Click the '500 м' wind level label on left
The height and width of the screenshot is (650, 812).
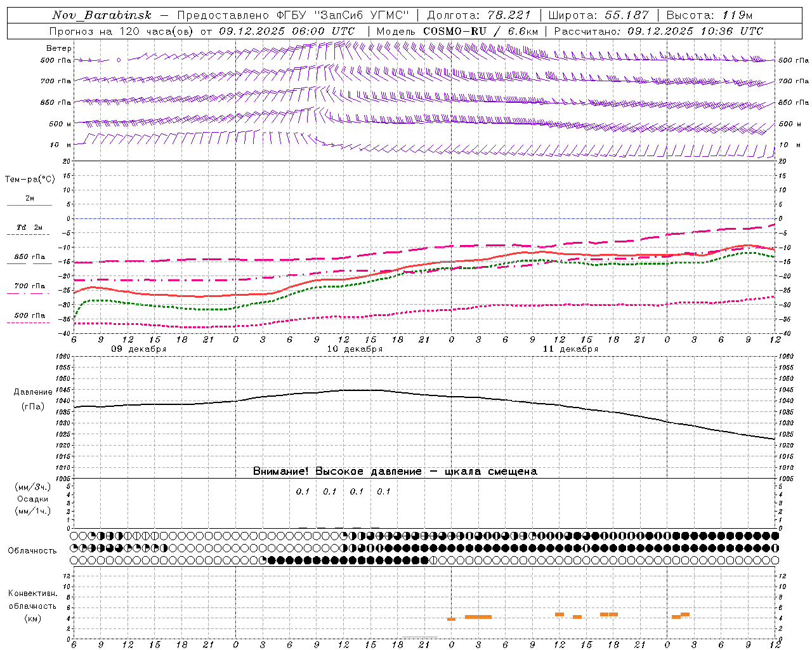coord(60,124)
